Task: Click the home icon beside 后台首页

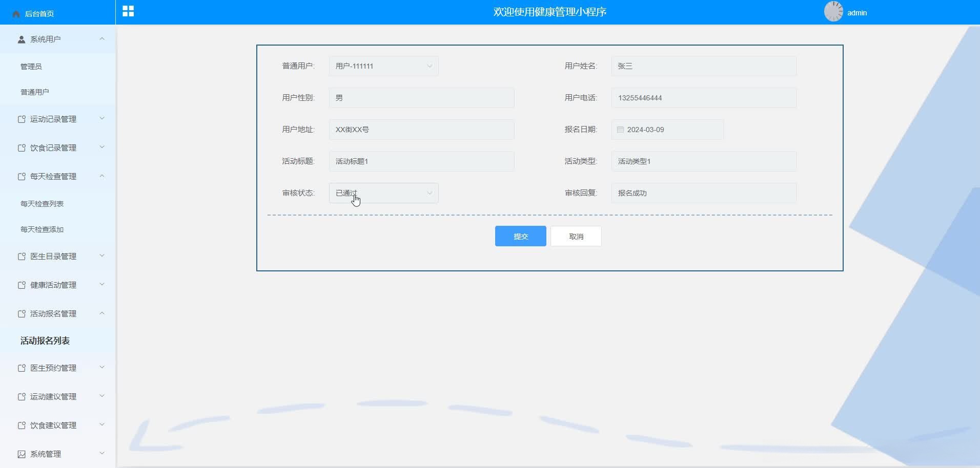Action: 15,13
